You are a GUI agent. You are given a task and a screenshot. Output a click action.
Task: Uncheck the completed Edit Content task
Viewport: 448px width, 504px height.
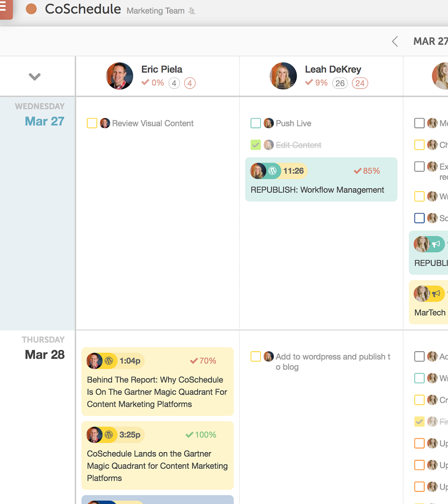tap(256, 145)
